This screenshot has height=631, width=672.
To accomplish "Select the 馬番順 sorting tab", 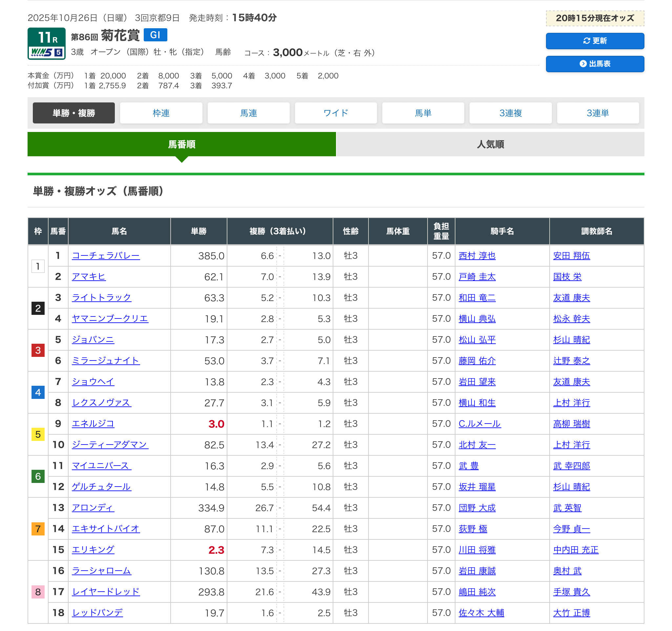I will (x=181, y=144).
